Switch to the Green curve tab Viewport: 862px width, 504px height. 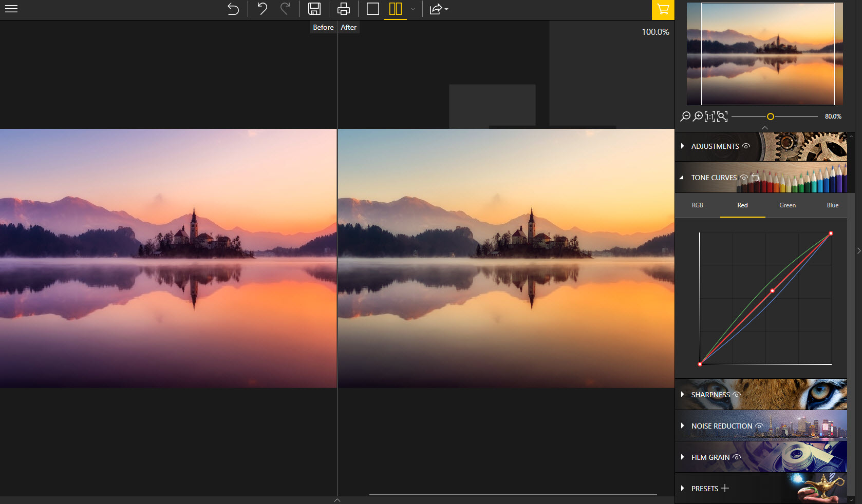787,205
